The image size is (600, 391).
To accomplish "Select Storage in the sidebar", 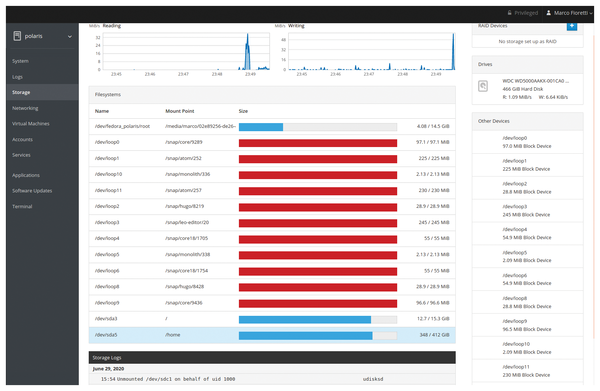I will click(x=42, y=92).
